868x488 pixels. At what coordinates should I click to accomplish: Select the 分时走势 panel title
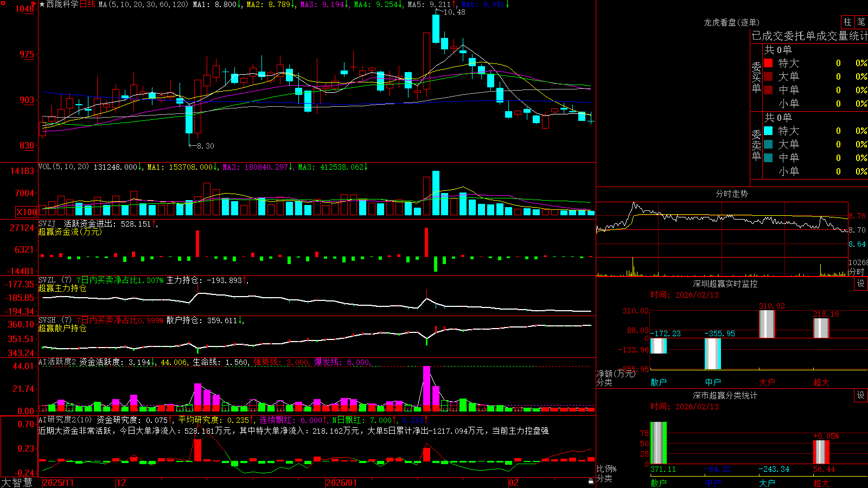point(731,194)
